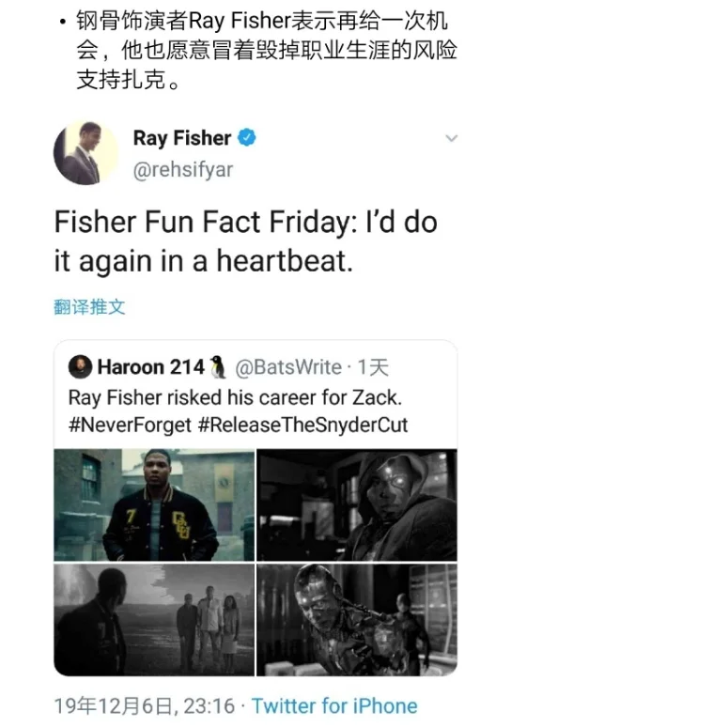This screenshot has height=728, width=728.
Task: Open the bottom-right metallic Cyborg photo
Action: tap(357, 619)
